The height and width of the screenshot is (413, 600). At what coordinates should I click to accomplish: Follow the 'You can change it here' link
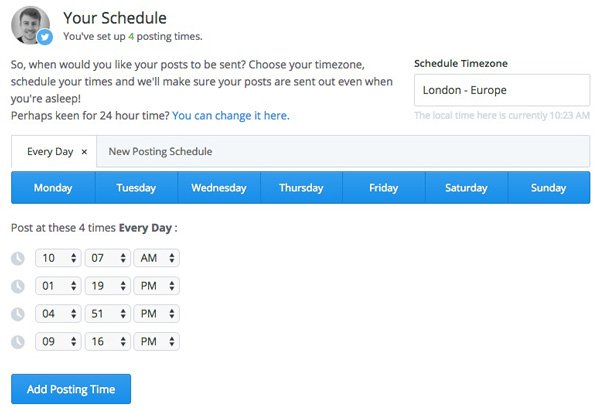point(231,116)
